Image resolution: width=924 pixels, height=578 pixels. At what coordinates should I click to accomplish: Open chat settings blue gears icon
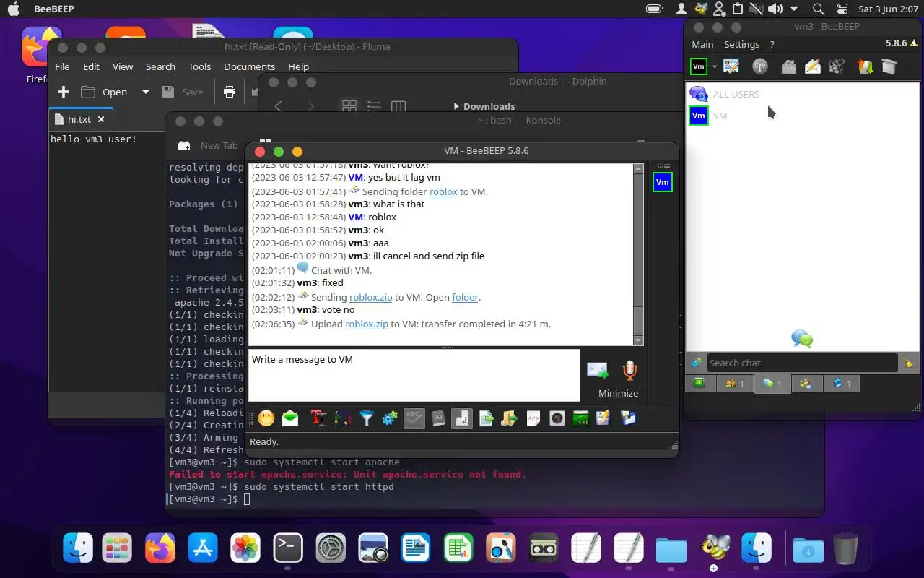390,418
